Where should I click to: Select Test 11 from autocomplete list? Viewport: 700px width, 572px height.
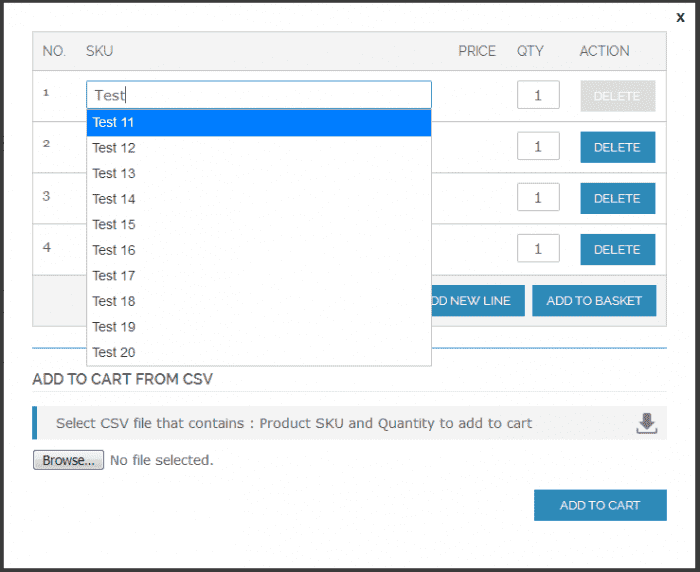coord(258,122)
